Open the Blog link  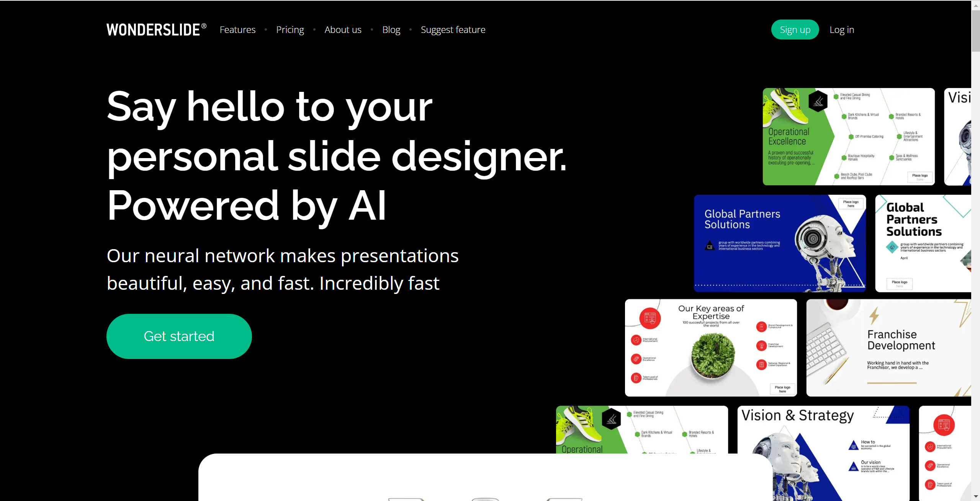tap(391, 29)
